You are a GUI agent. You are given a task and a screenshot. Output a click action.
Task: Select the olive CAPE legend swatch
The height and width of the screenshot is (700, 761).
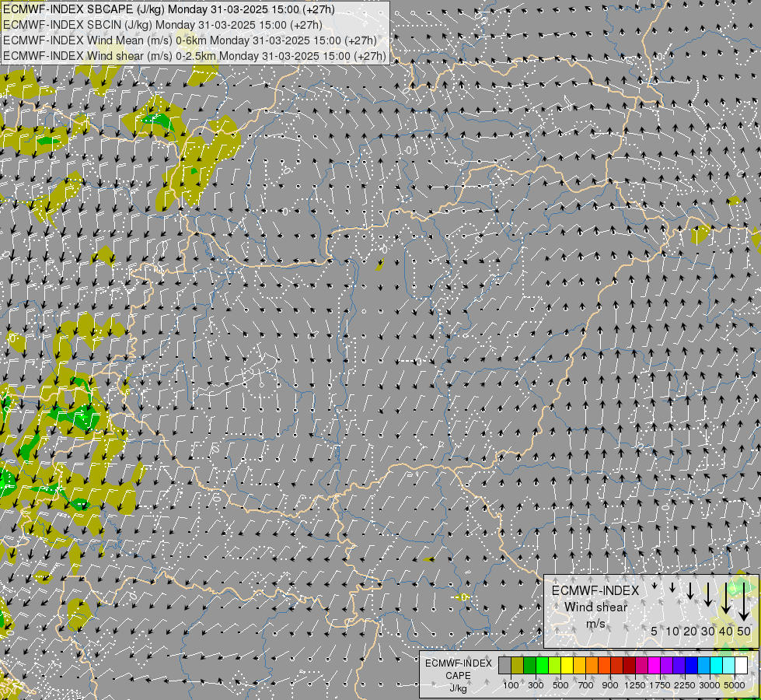[518, 665]
